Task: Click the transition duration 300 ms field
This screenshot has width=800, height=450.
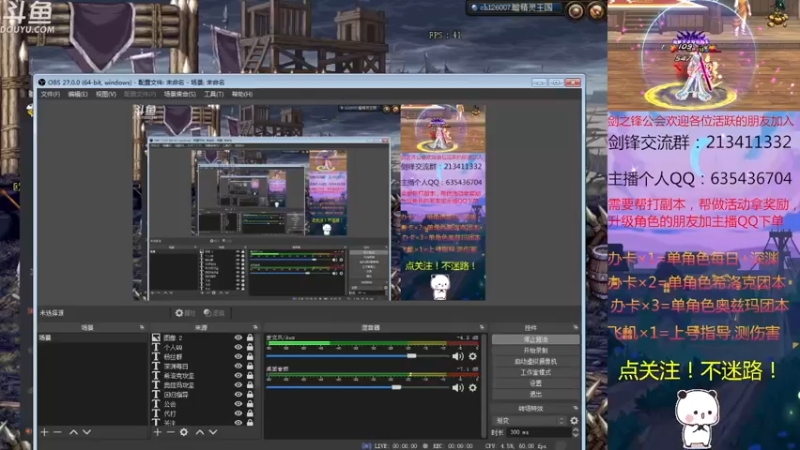Action: click(539, 432)
